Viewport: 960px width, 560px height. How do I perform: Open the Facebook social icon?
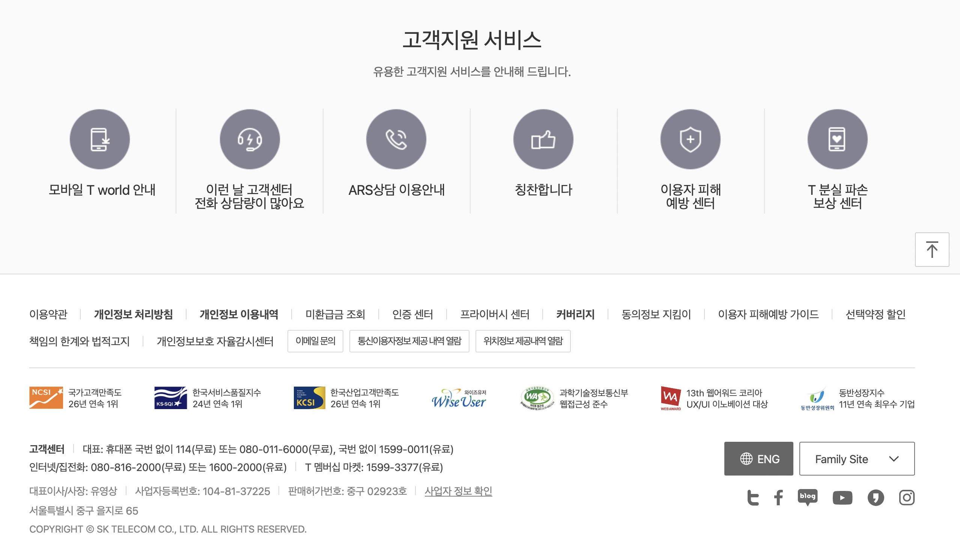coord(779,498)
